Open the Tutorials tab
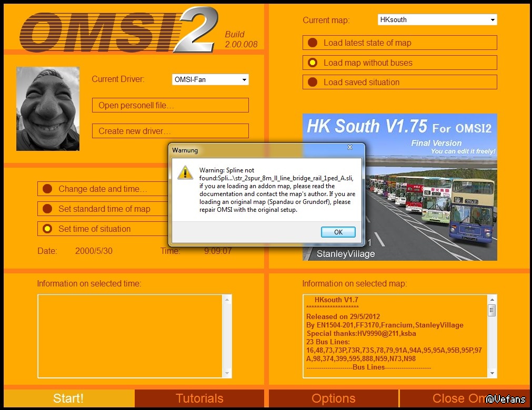Image resolution: width=532 pixels, height=410 pixels. [x=199, y=398]
